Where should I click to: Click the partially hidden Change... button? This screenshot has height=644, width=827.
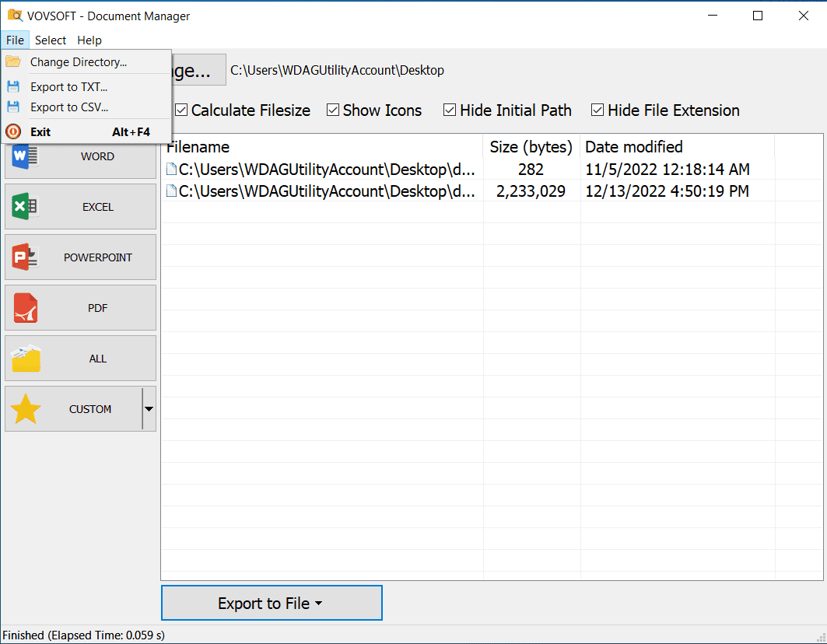pos(199,70)
